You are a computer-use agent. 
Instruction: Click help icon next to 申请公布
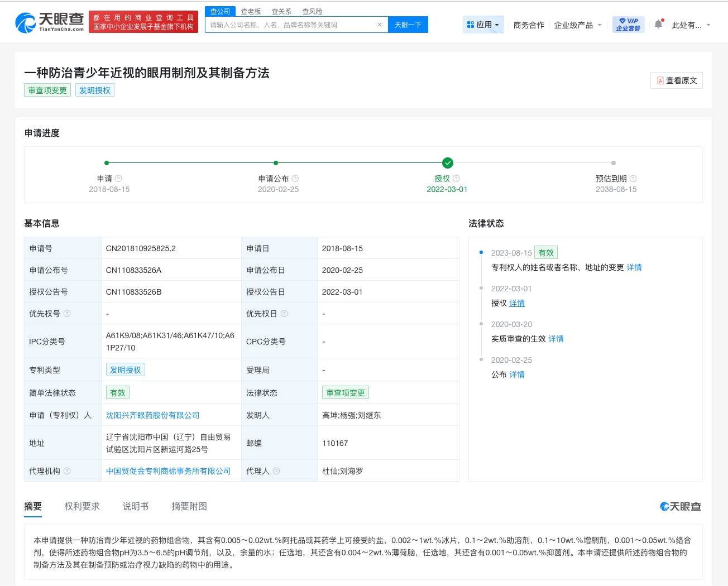[x=295, y=179]
